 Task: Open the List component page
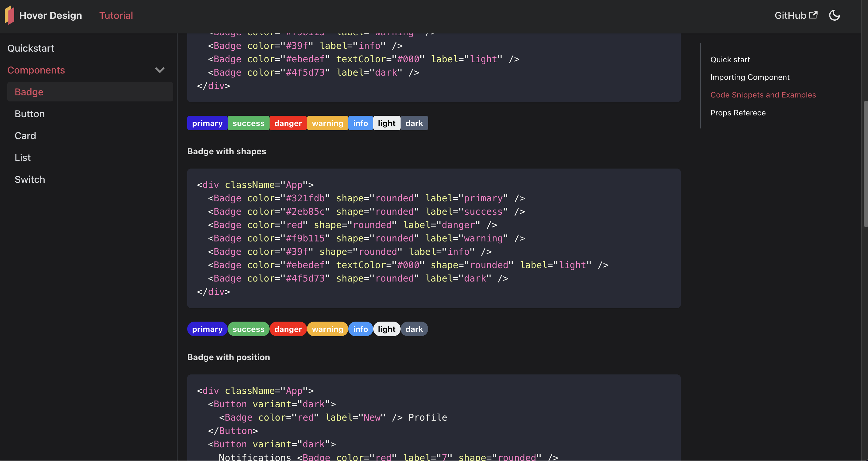(22, 158)
